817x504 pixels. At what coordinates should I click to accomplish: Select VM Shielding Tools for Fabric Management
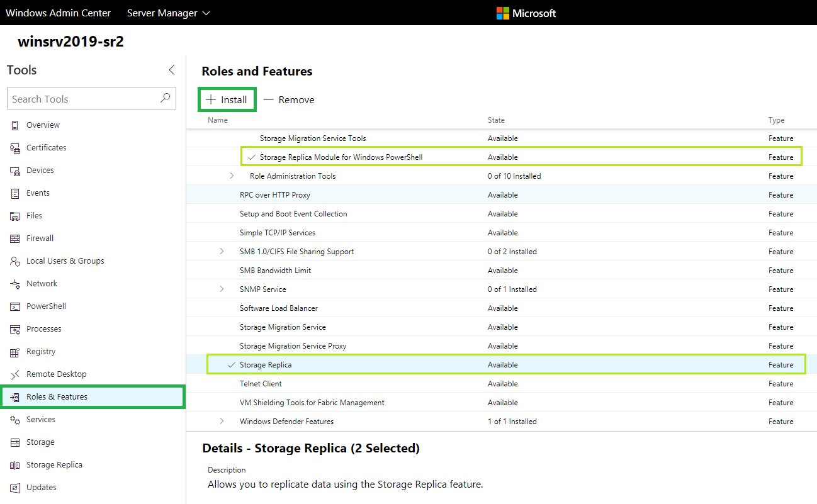[502, 403]
